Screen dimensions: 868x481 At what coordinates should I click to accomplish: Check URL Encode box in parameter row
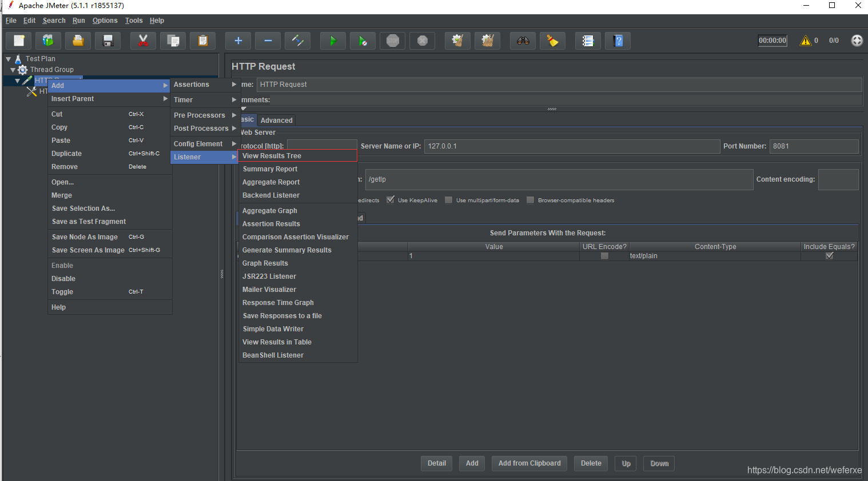[x=604, y=256]
